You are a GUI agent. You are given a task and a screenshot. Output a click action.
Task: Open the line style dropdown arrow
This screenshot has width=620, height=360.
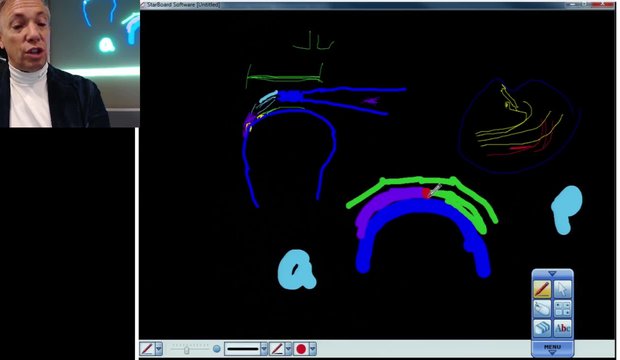tap(288, 349)
